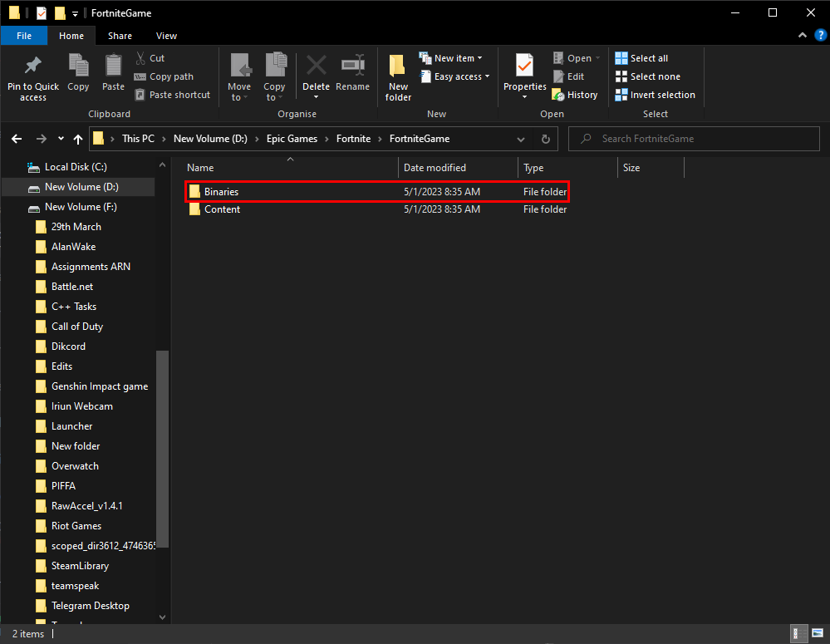Sort by Date modified column

(458, 168)
